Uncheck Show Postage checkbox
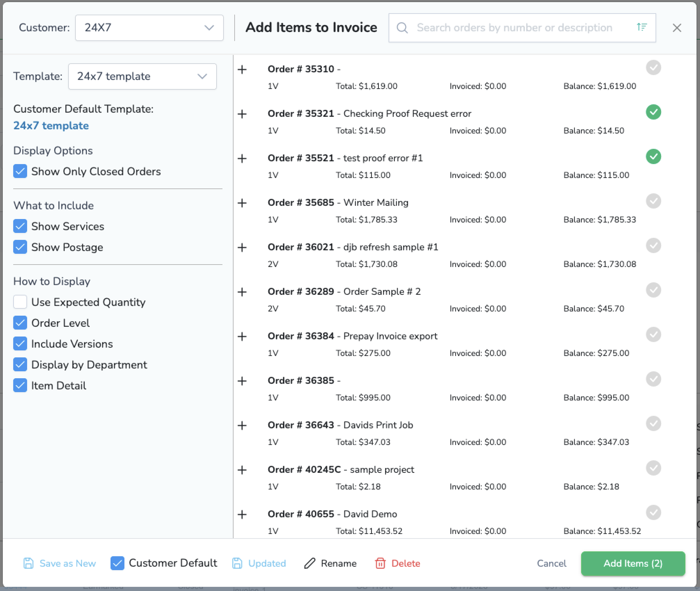Viewport: 700px width, 591px height. coord(20,247)
